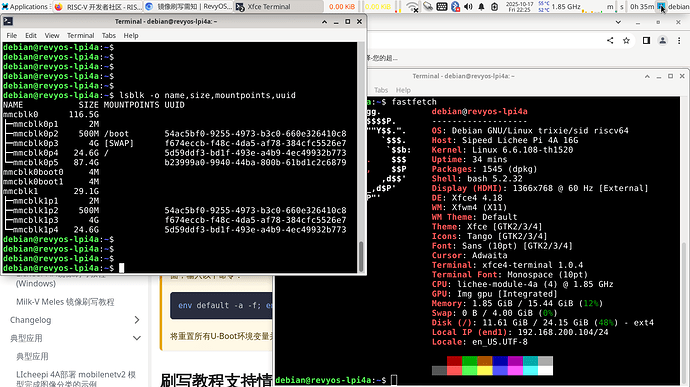The height and width of the screenshot is (387, 690).
Task: Switch to the Xfce Terminal taskbar button
Action: pyautogui.click(x=278, y=7)
